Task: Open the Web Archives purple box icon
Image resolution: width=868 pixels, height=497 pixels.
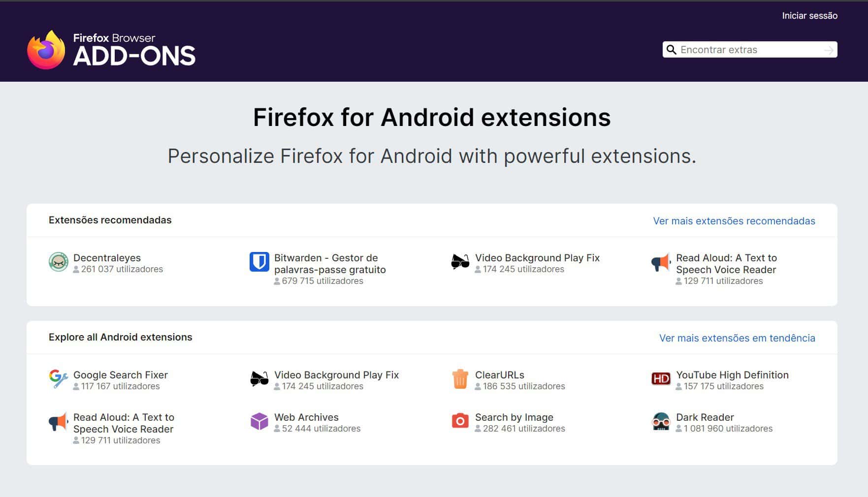Action: [x=259, y=421]
